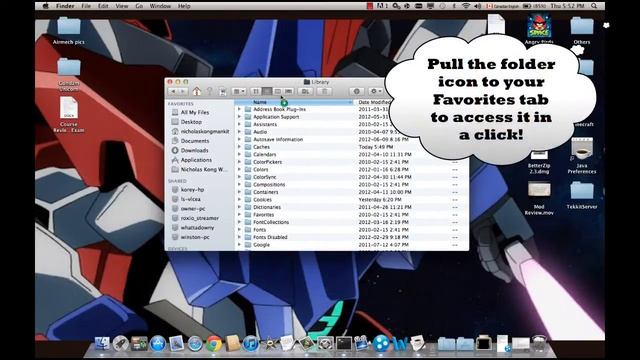Expand the Calendars folder triangle
The height and width of the screenshot is (360, 640).
click(239, 154)
